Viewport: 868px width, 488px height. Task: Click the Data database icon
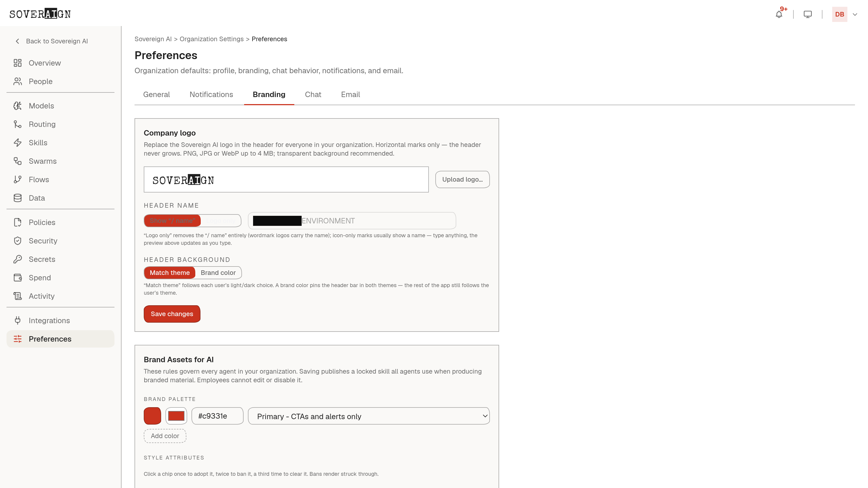(18, 198)
